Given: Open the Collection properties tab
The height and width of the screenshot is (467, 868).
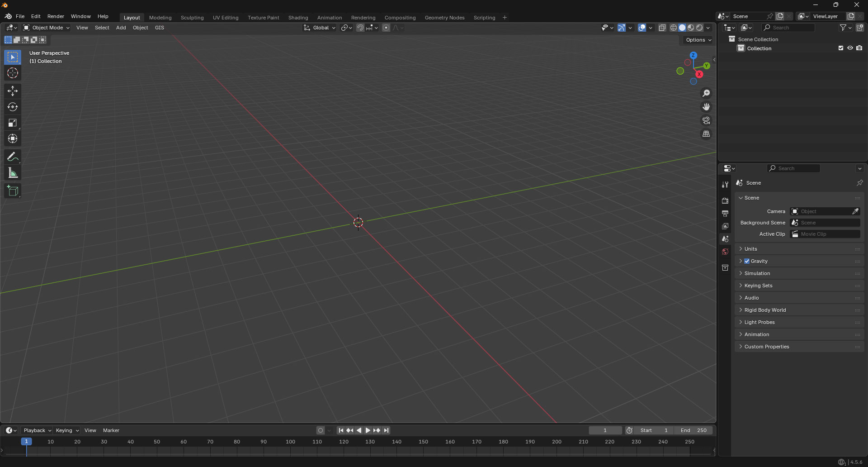Looking at the screenshot, I should (725, 267).
